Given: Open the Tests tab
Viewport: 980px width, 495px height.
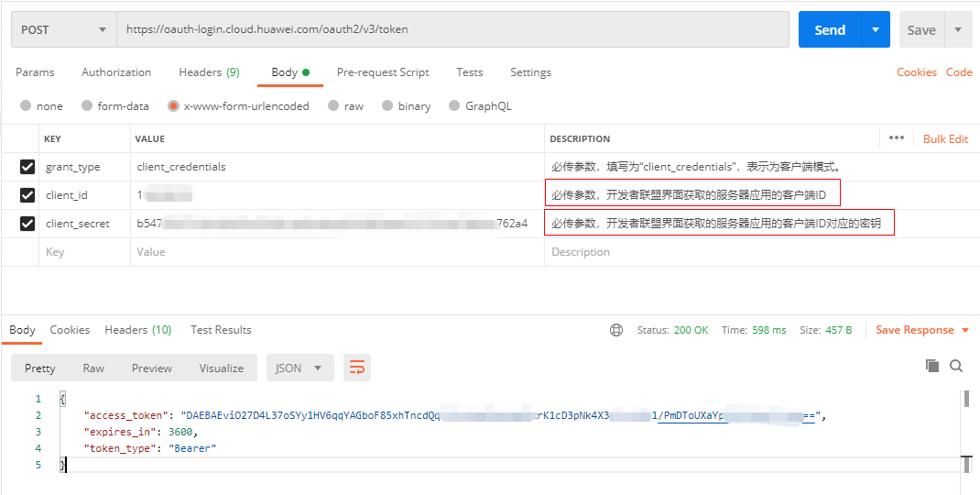Looking at the screenshot, I should [x=469, y=72].
